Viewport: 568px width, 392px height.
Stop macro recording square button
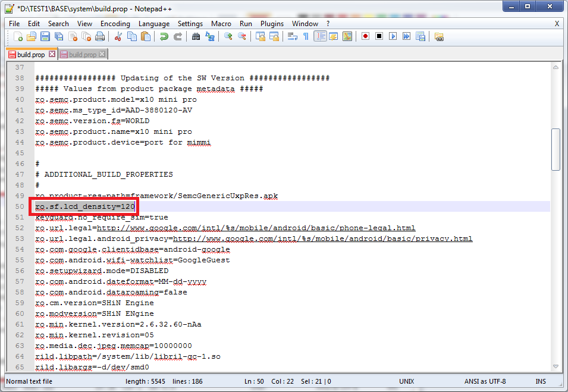click(379, 37)
